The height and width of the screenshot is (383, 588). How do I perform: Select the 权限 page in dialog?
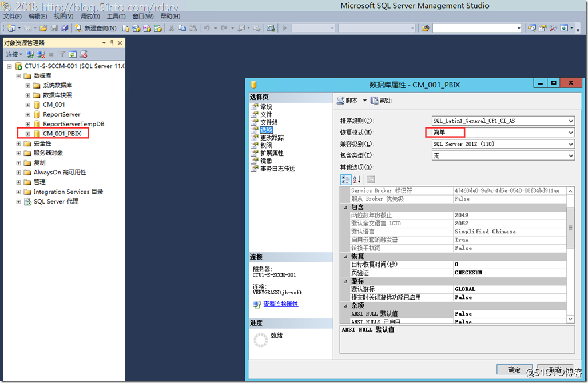coord(266,145)
